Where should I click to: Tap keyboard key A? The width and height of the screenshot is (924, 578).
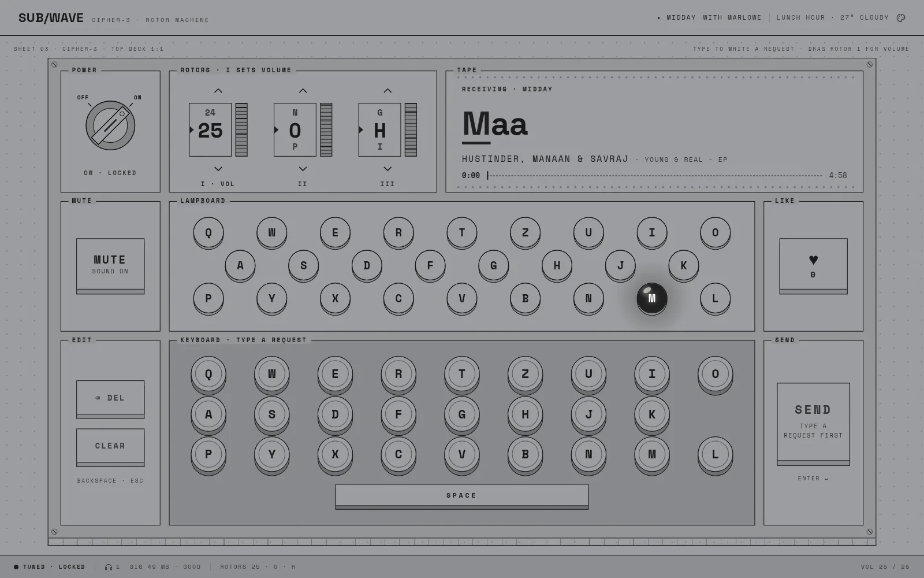(x=208, y=416)
